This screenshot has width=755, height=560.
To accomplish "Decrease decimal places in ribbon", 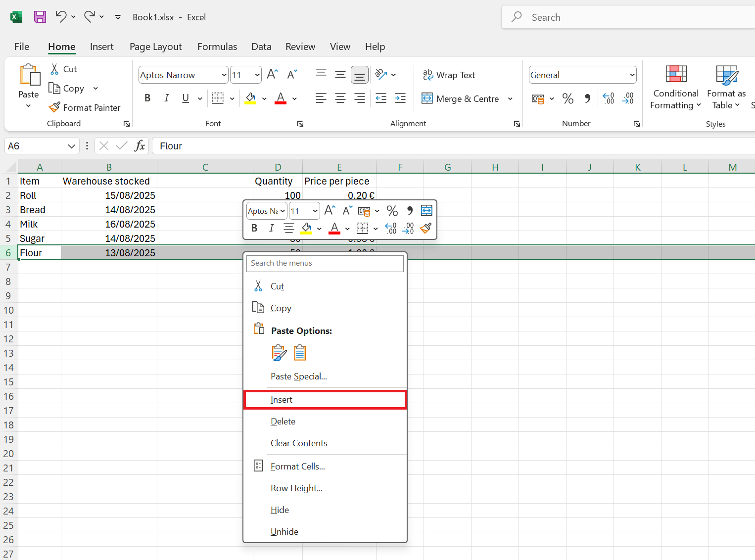I will (628, 98).
